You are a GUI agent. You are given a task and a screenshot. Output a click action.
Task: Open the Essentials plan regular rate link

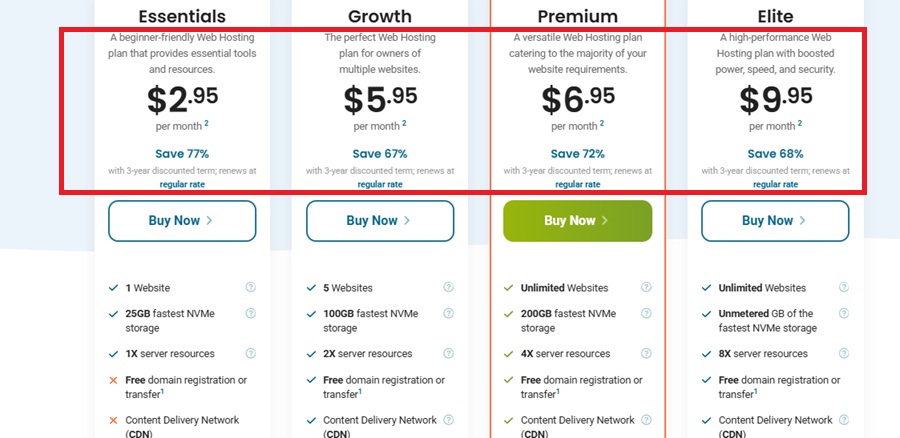(x=182, y=184)
